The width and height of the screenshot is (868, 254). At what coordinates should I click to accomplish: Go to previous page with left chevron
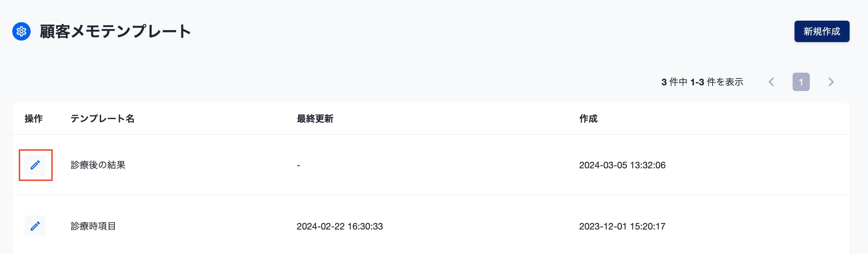771,82
